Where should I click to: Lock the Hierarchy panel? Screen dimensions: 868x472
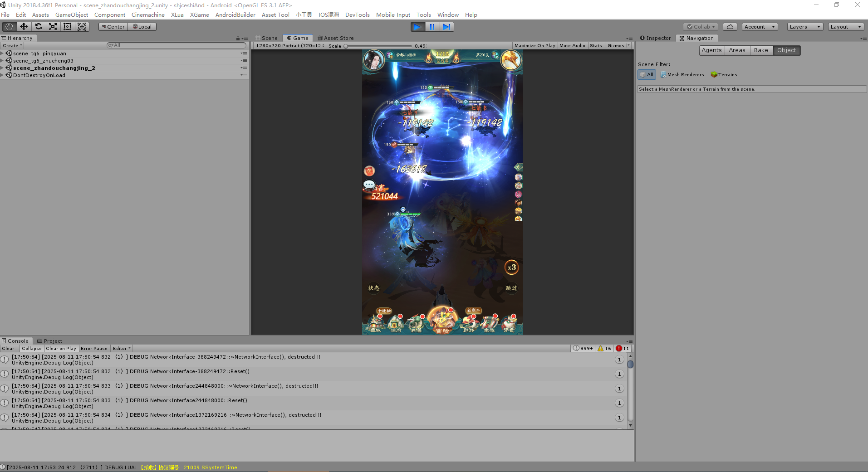[x=238, y=39]
